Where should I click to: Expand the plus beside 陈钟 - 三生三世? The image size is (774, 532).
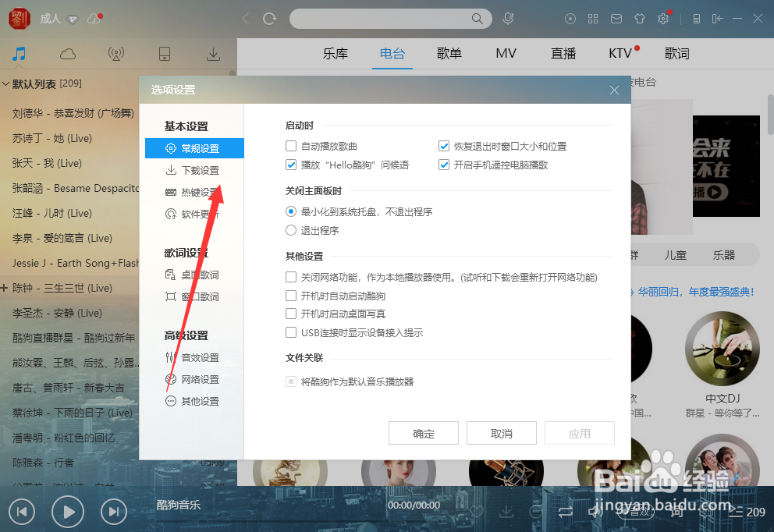click(x=4, y=288)
